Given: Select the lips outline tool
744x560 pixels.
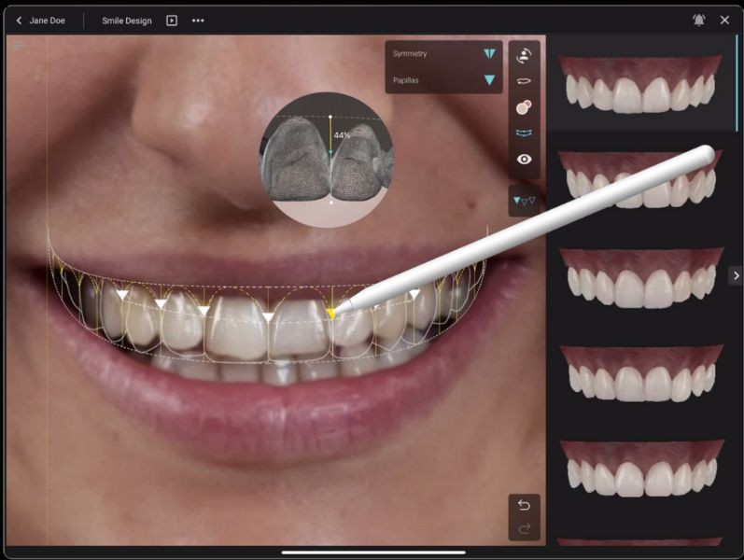Looking at the screenshot, I should pyautogui.click(x=524, y=81).
